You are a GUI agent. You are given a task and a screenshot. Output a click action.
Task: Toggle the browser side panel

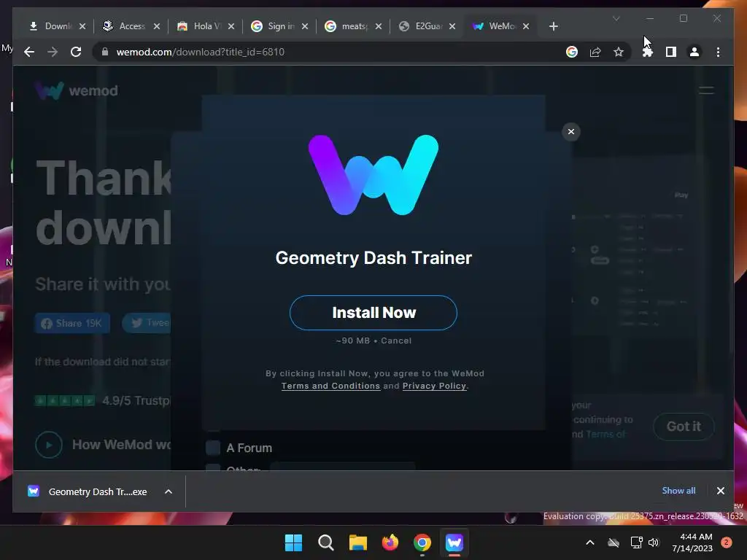pos(671,52)
